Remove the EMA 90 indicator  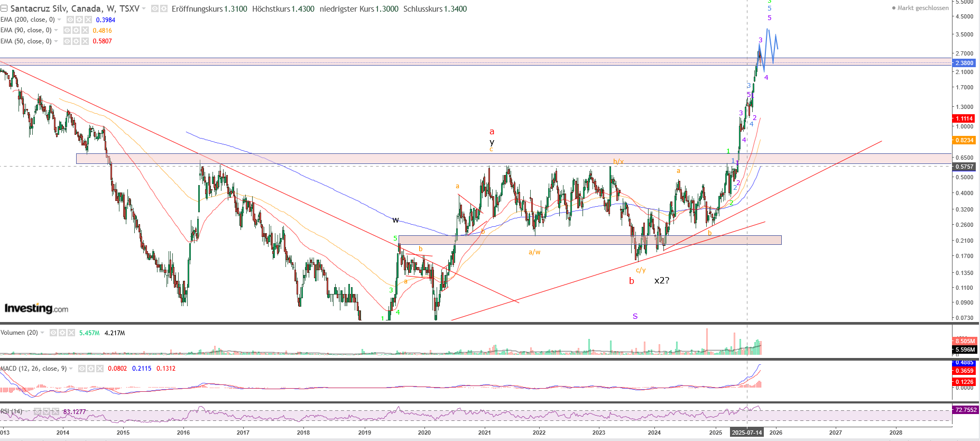[x=85, y=30]
